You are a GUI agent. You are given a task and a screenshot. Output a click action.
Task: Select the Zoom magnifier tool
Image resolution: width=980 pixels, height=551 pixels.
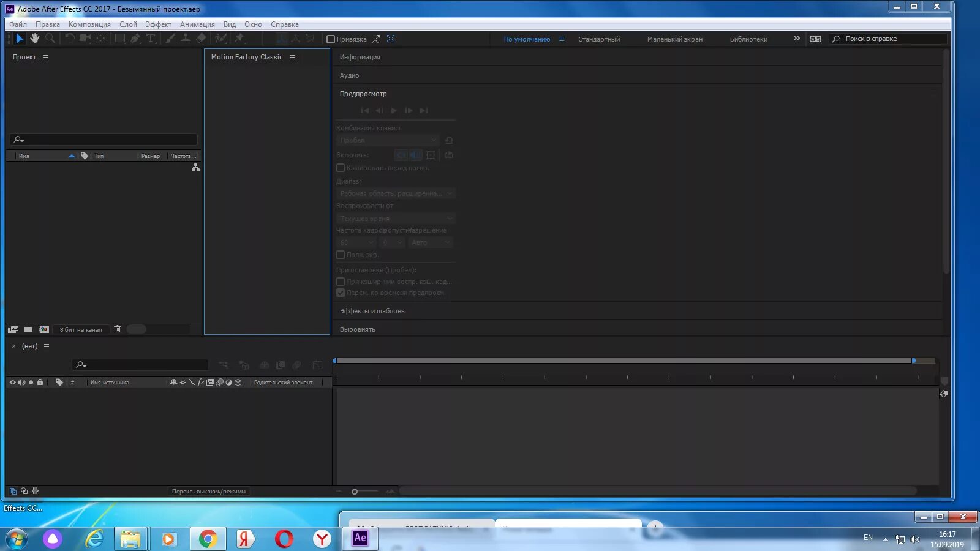pos(50,39)
